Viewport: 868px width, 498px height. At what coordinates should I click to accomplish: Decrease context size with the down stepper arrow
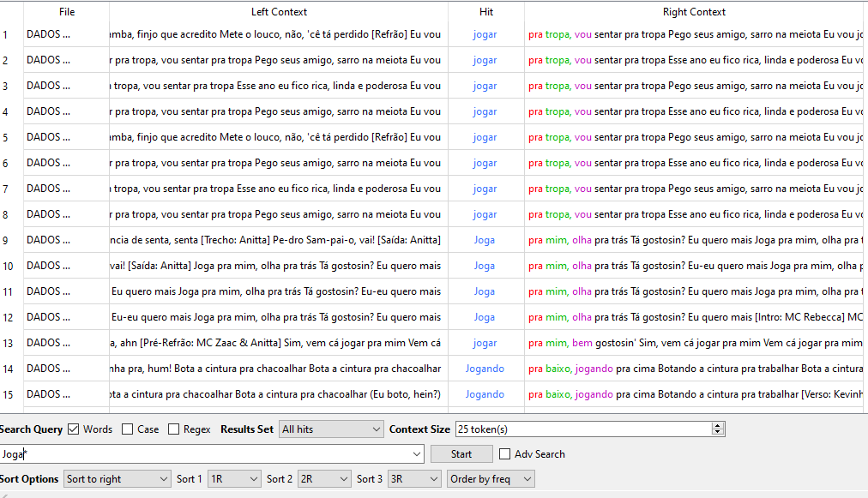(718, 433)
